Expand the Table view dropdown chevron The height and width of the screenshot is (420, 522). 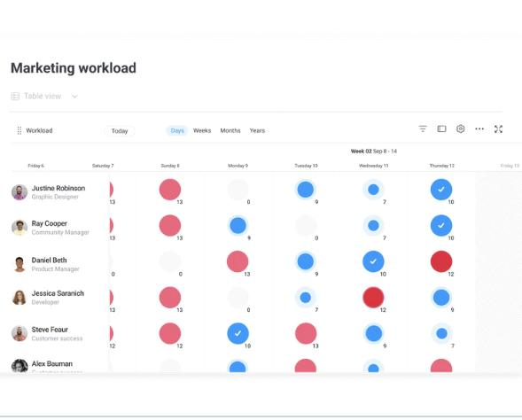point(74,97)
